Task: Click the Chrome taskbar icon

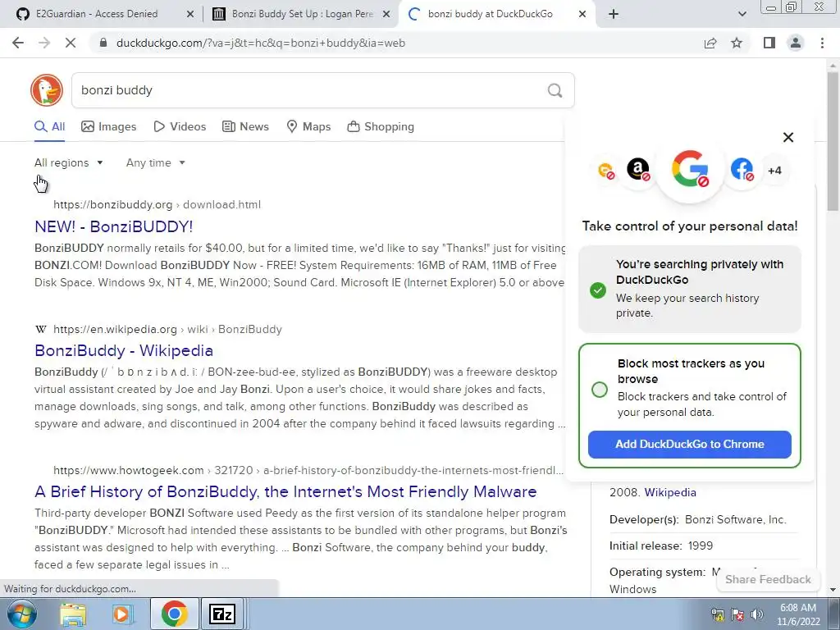Action: click(x=174, y=614)
